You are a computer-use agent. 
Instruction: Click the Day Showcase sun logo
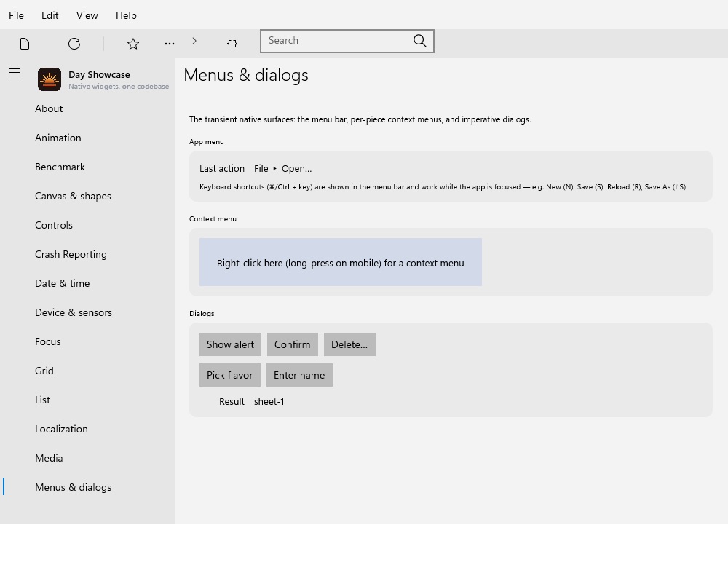point(50,79)
